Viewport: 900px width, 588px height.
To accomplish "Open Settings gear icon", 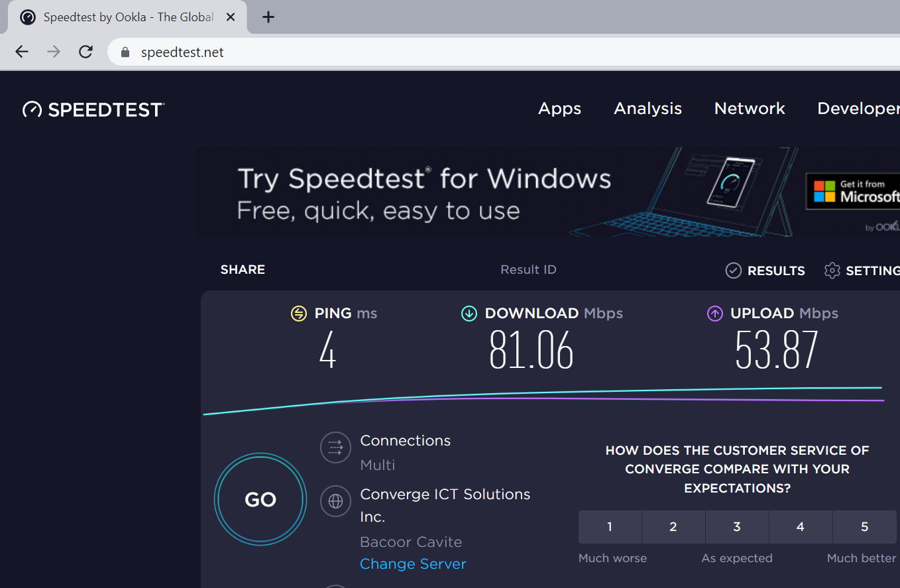I will coord(832,270).
